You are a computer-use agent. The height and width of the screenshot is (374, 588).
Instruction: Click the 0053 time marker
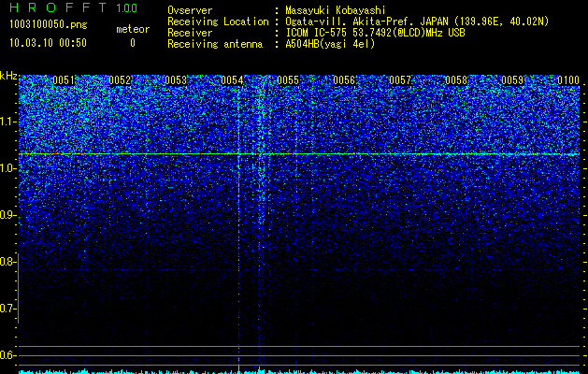pos(176,80)
